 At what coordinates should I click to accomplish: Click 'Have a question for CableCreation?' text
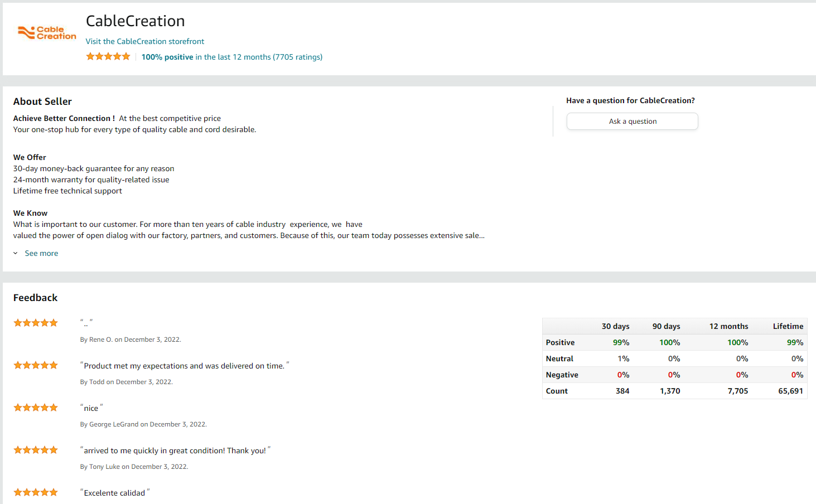(x=630, y=100)
